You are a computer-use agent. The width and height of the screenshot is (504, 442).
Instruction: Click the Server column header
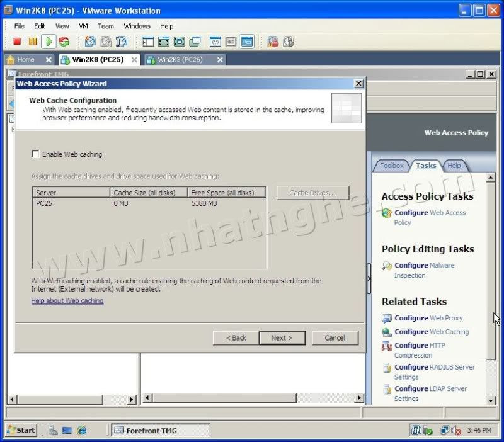[71, 193]
